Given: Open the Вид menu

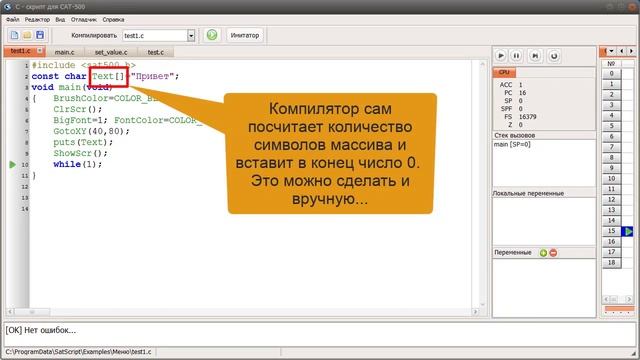Looking at the screenshot, I should [60, 20].
